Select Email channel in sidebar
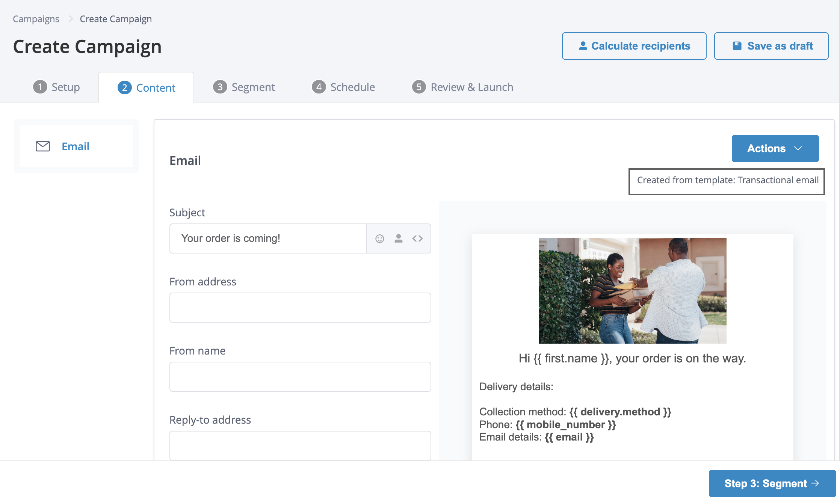Screen dimensions: 840x504 [76, 146]
